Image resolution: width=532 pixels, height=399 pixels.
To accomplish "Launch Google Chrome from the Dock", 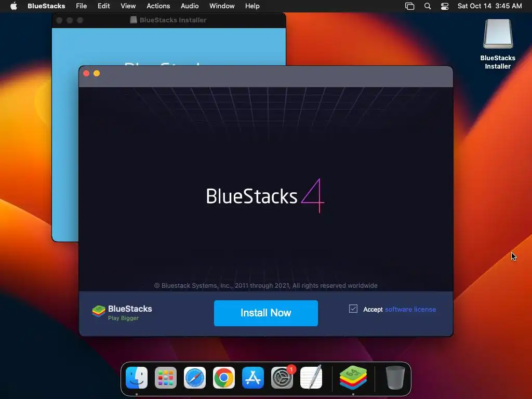I will click(223, 378).
